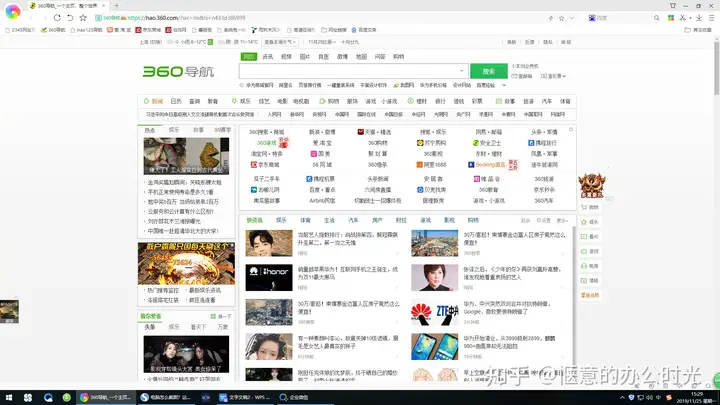
Task: Select the 视频 search tab
Action: pyautogui.click(x=286, y=56)
